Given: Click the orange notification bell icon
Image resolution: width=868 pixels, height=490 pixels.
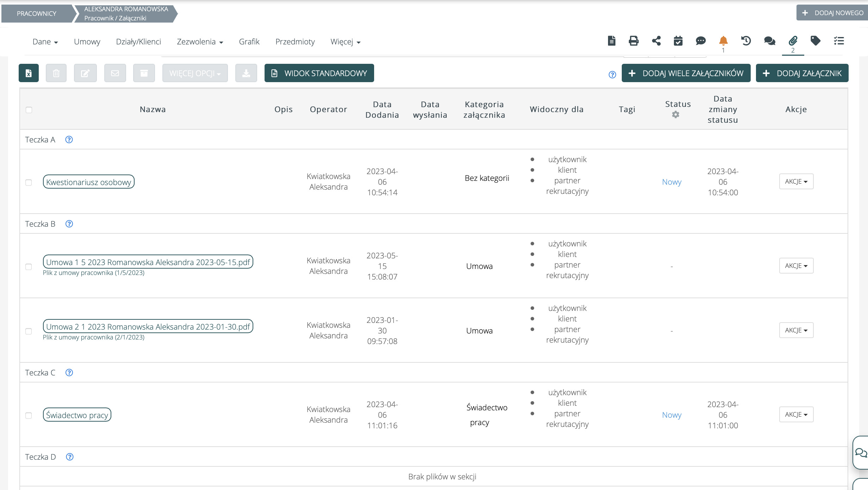Looking at the screenshot, I should pos(723,41).
